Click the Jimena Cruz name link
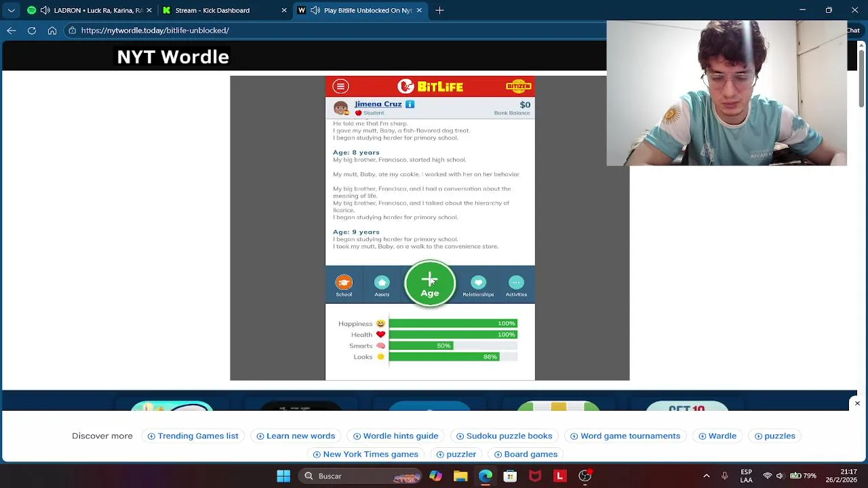This screenshot has width=868, height=488. click(x=378, y=104)
